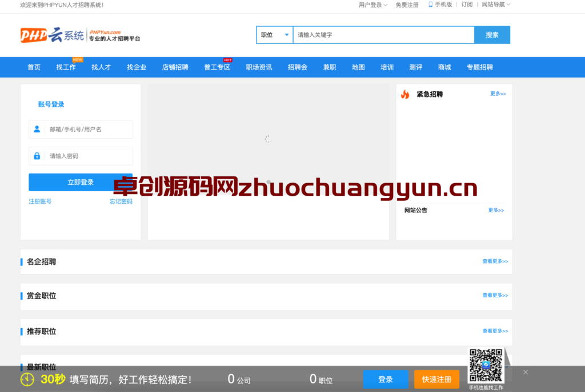The image size is (585, 392).
Task: Open the 培训 menu item
Action: [x=387, y=67]
